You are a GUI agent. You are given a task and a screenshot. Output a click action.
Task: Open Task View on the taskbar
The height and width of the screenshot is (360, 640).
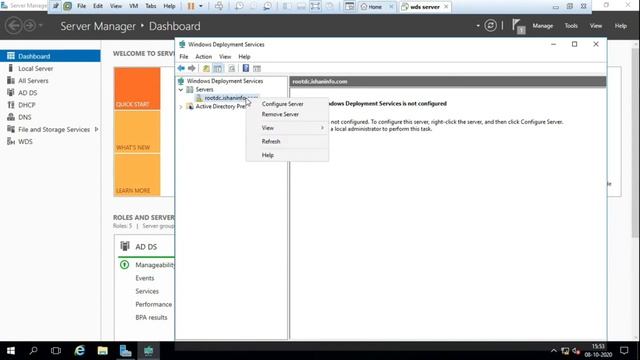[56, 351]
